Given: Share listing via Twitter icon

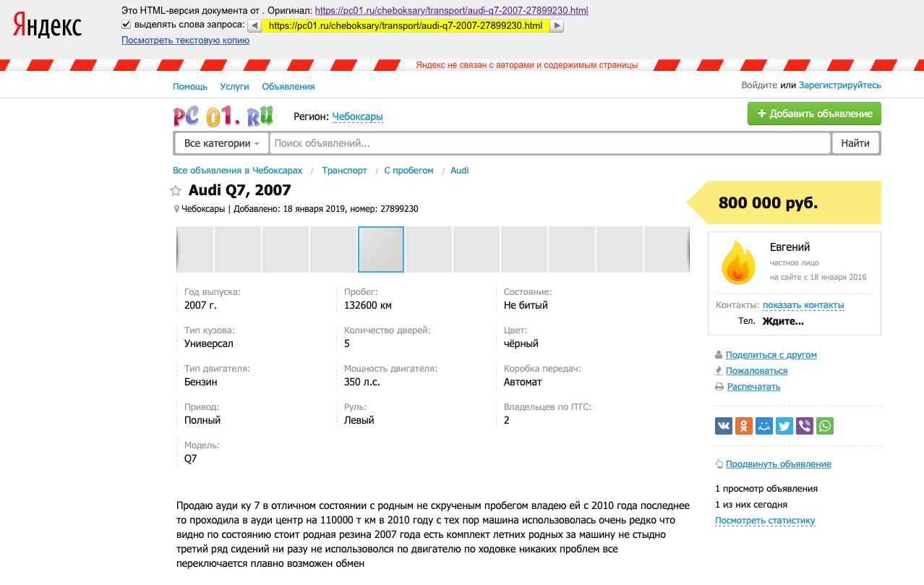Looking at the screenshot, I should click(784, 426).
